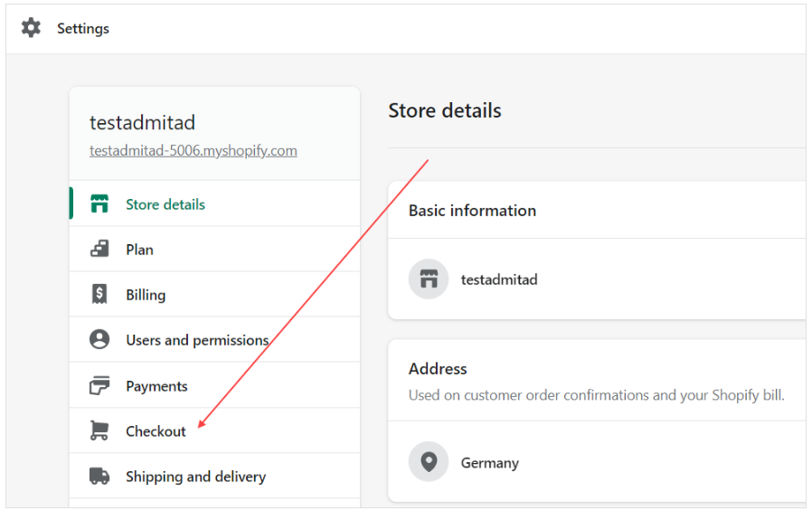Select Store details in settings menu
812x511 pixels.
(x=165, y=204)
